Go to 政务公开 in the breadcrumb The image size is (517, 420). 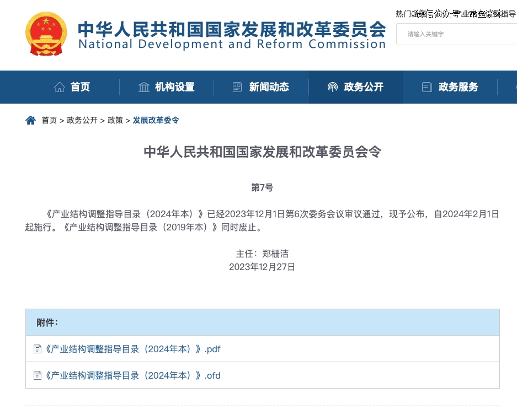[82, 120]
